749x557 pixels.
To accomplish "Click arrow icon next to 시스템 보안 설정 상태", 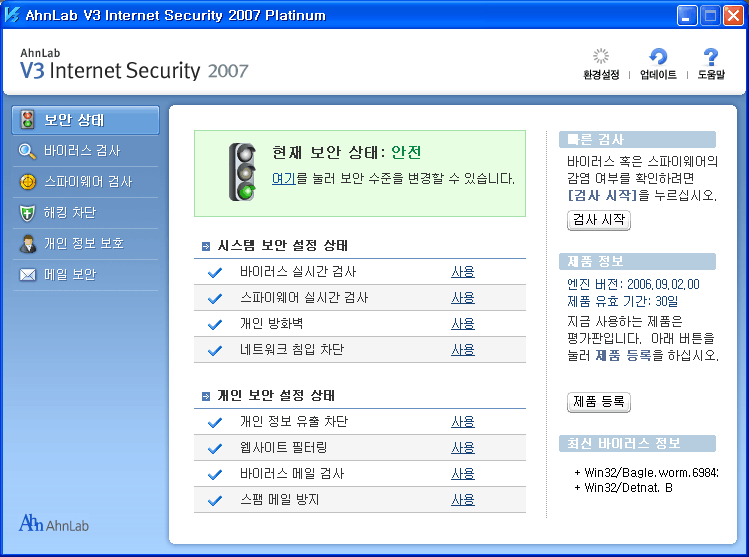I will coord(206,246).
